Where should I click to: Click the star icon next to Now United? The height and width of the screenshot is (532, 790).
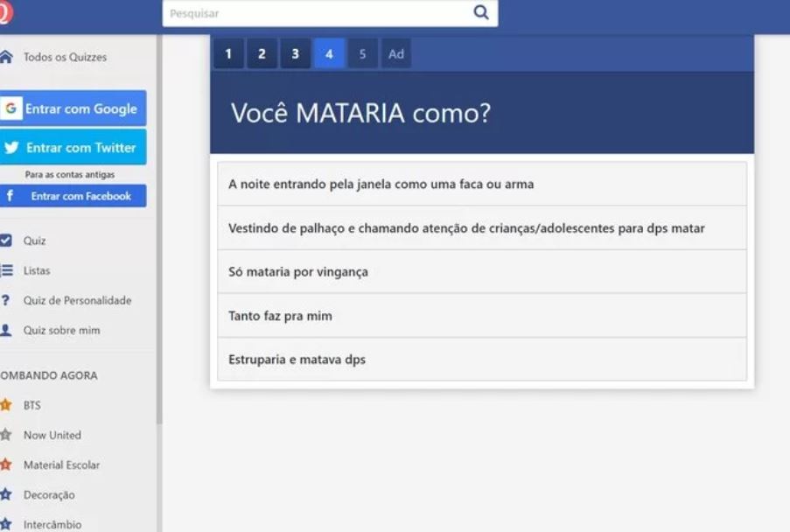6,435
